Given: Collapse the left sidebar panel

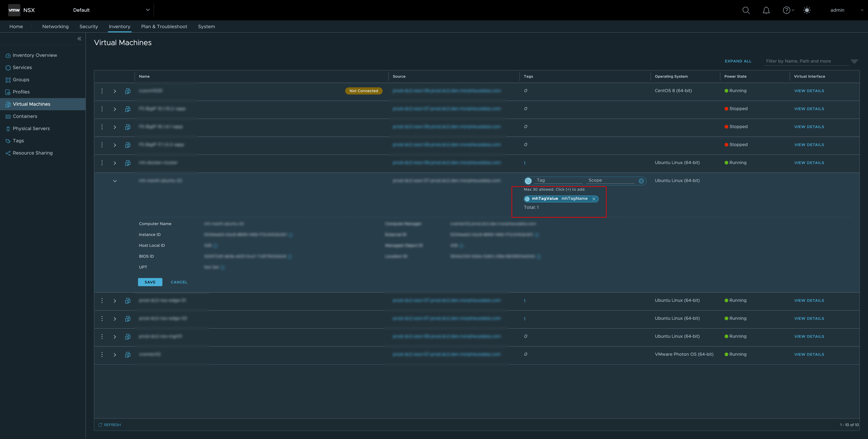Looking at the screenshot, I should point(80,39).
